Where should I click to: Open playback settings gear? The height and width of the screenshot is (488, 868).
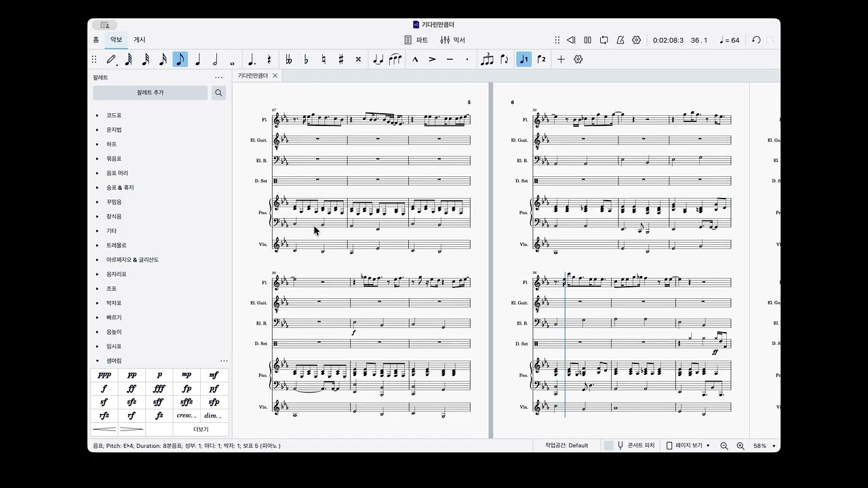pos(636,40)
